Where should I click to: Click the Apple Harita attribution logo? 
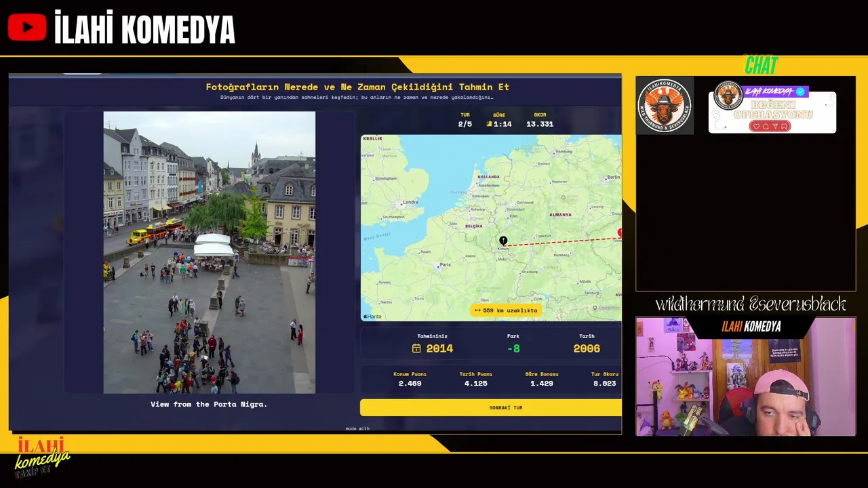tap(372, 316)
